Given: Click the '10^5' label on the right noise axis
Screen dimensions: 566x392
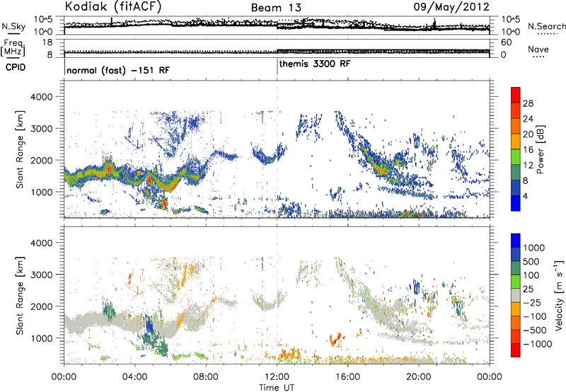Looking at the screenshot, I should pos(510,19).
